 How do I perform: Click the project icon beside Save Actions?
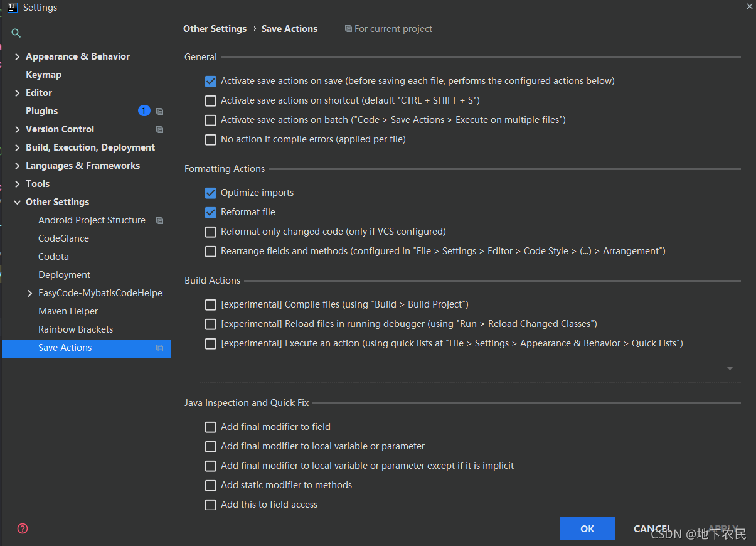tap(159, 348)
